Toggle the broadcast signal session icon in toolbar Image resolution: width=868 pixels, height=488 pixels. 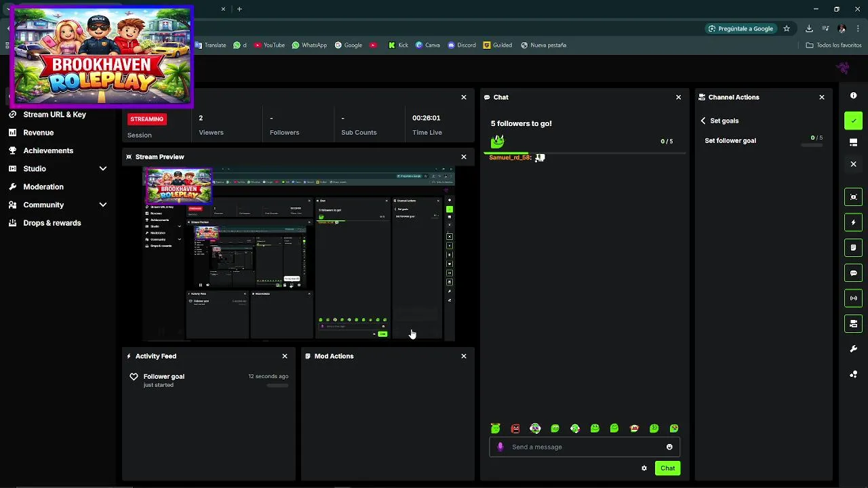853,298
